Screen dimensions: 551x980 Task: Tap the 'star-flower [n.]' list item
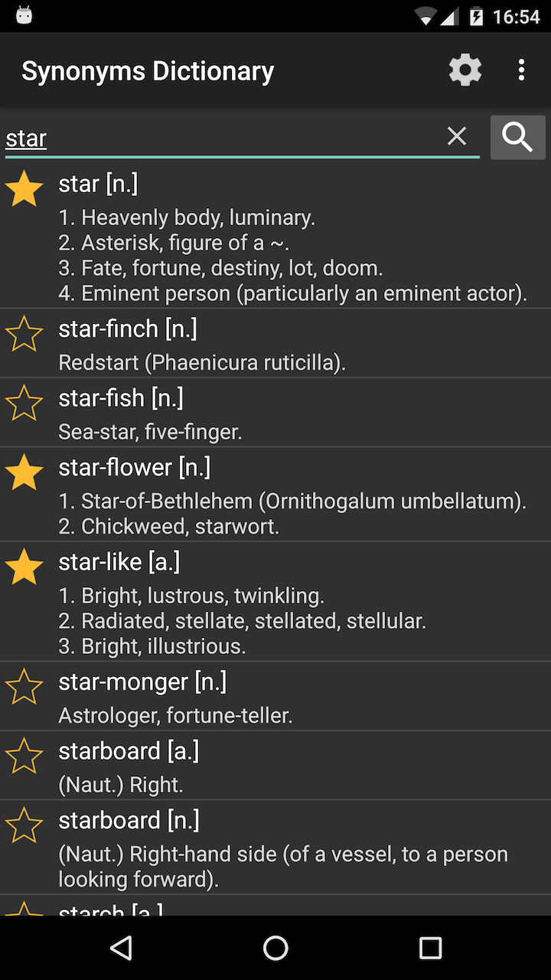[291, 495]
